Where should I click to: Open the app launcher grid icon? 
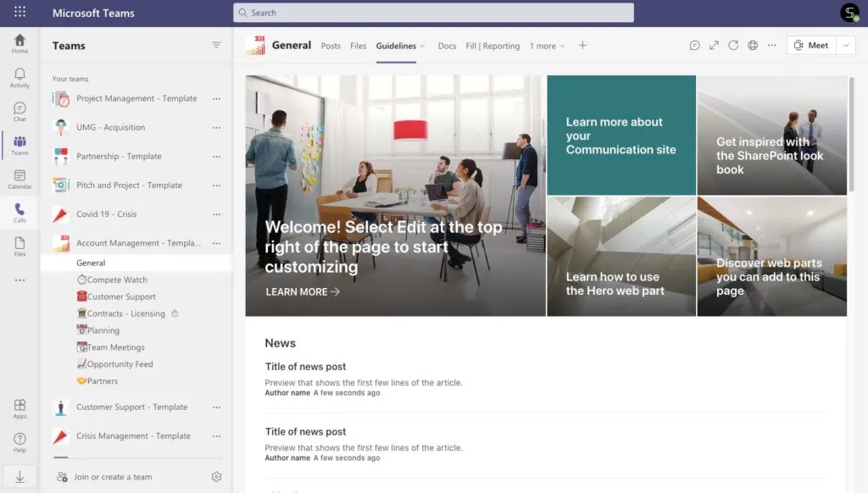[20, 12]
